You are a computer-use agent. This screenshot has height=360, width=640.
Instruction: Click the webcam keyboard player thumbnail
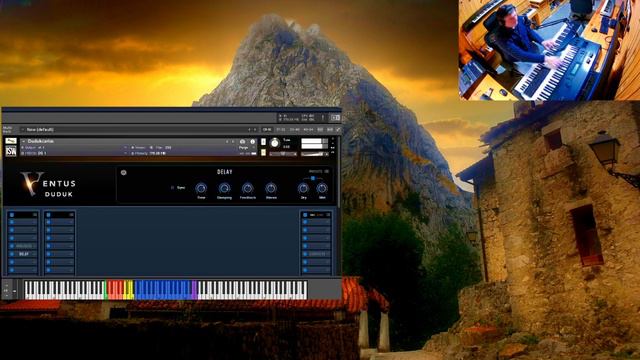coord(549,50)
